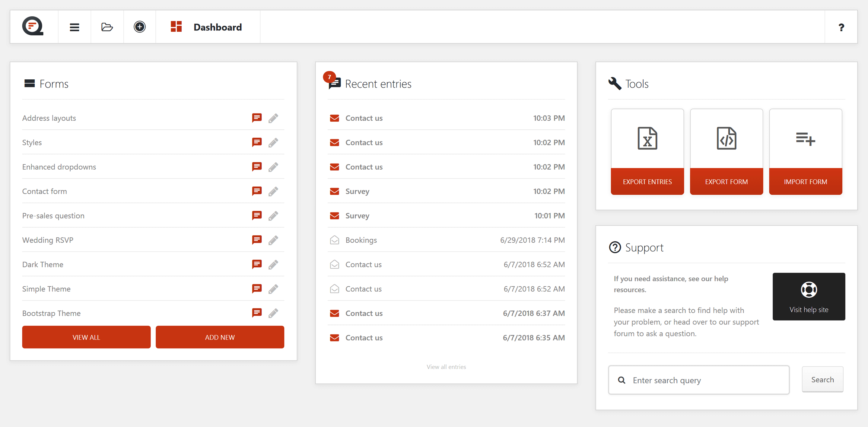Click the unread envelope for 10:03 PM entry
Screen dimensions: 868x427
pyautogui.click(x=334, y=118)
